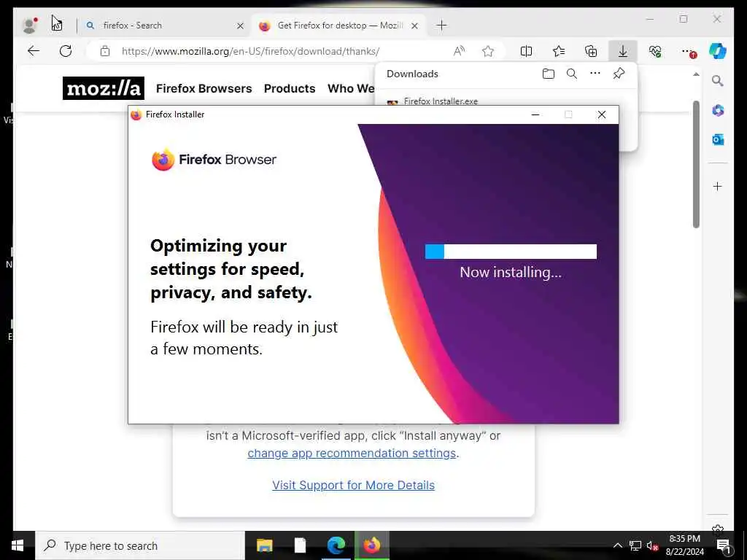
Task: Close the firefox - Search tab
Action: pyautogui.click(x=240, y=26)
